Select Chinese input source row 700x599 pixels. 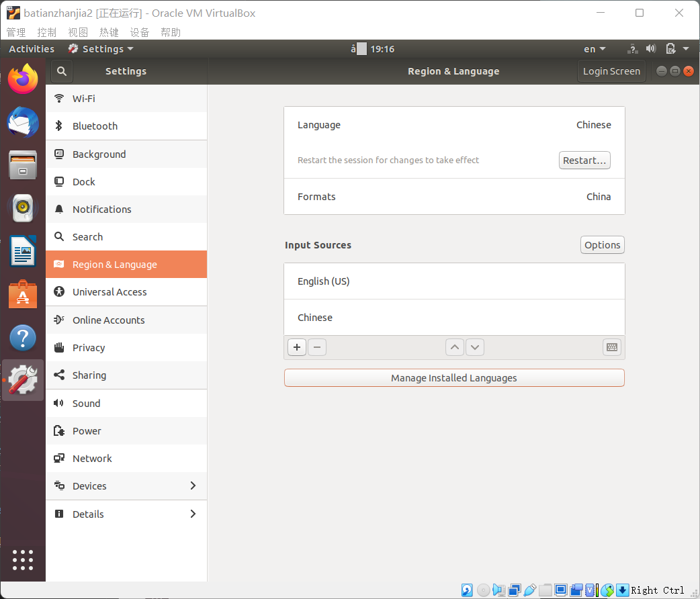coord(455,318)
